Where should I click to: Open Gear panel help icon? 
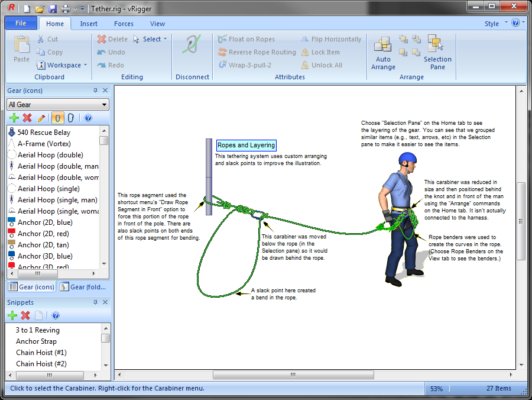pyautogui.click(x=88, y=118)
